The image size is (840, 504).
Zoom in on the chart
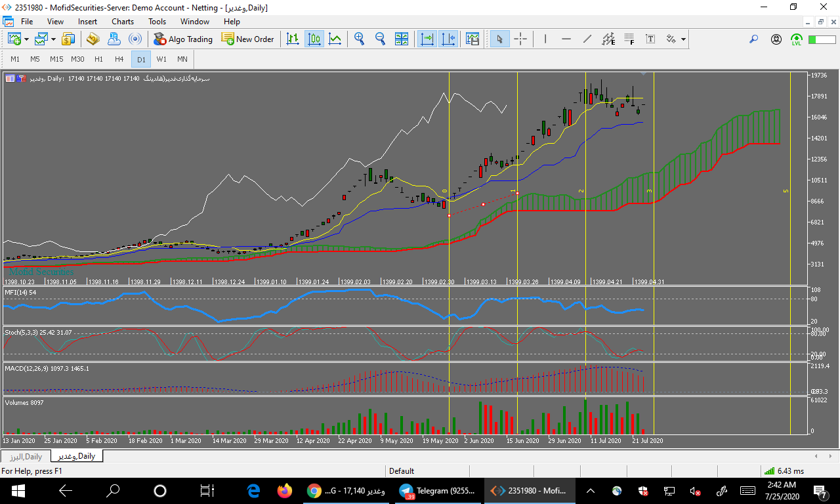[359, 39]
